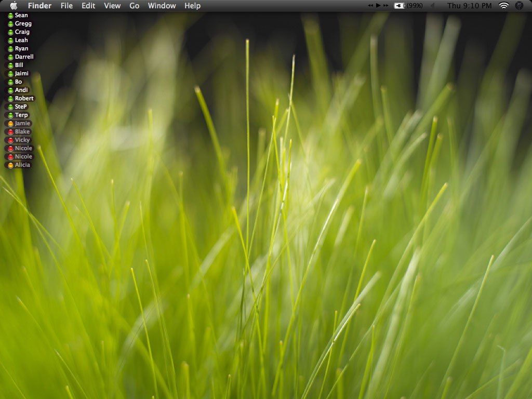Click the round icon right of Wi-Fi
Screen dimensions: 532x399
pos(519,6)
